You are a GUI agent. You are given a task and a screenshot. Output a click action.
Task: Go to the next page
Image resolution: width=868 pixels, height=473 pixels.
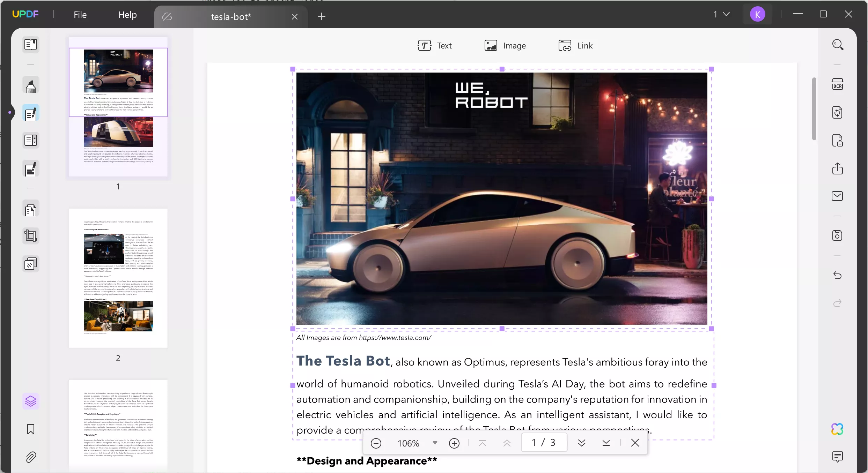pyautogui.click(x=582, y=443)
